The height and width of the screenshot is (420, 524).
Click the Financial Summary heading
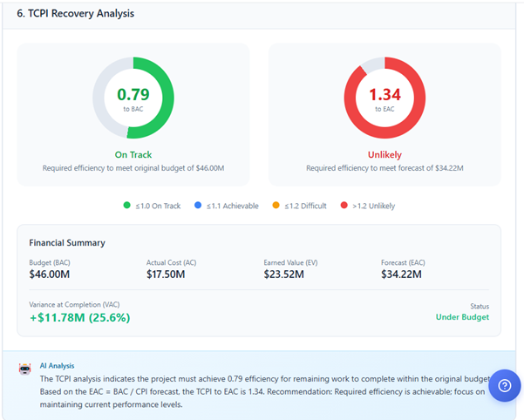click(x=67, y=242)
